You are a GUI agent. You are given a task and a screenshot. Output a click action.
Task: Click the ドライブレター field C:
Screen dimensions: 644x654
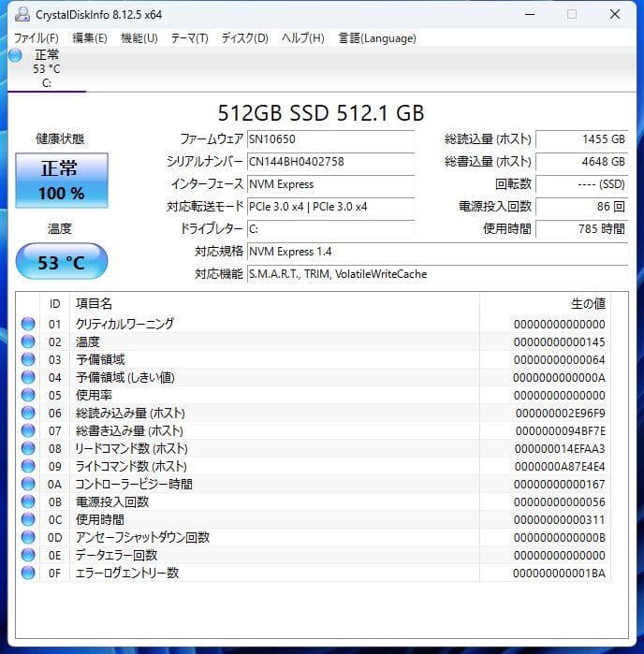(330, 229)
